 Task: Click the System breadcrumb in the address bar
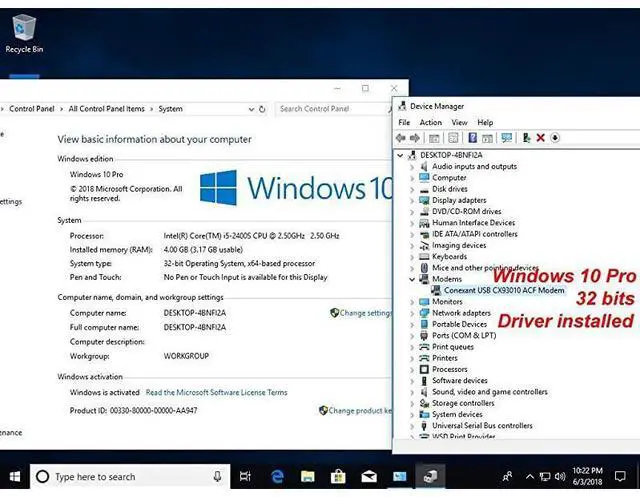pos(171,109)
